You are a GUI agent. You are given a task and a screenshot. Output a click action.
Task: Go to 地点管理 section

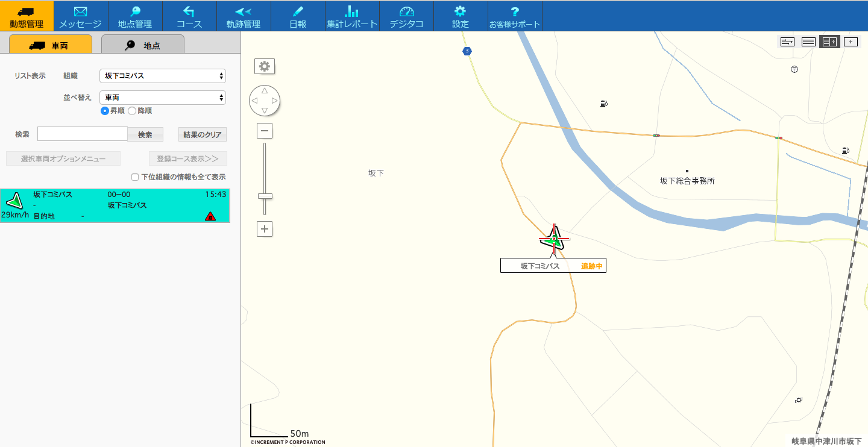135,16
